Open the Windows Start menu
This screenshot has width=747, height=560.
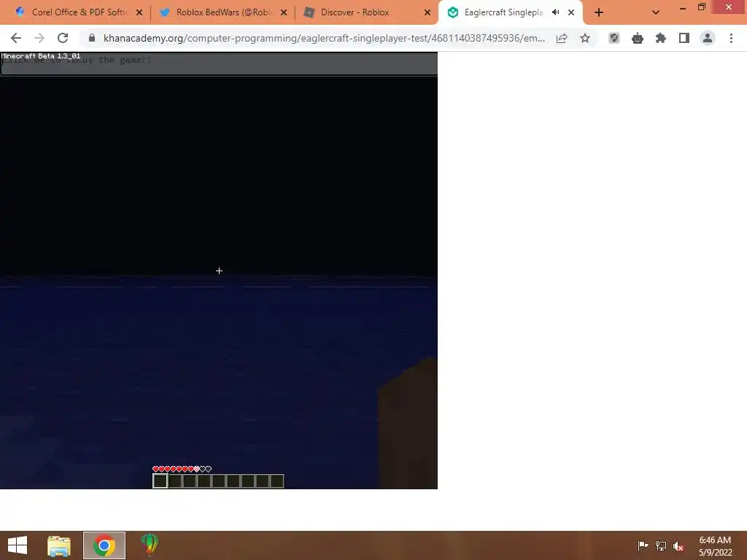pos(18,545)
